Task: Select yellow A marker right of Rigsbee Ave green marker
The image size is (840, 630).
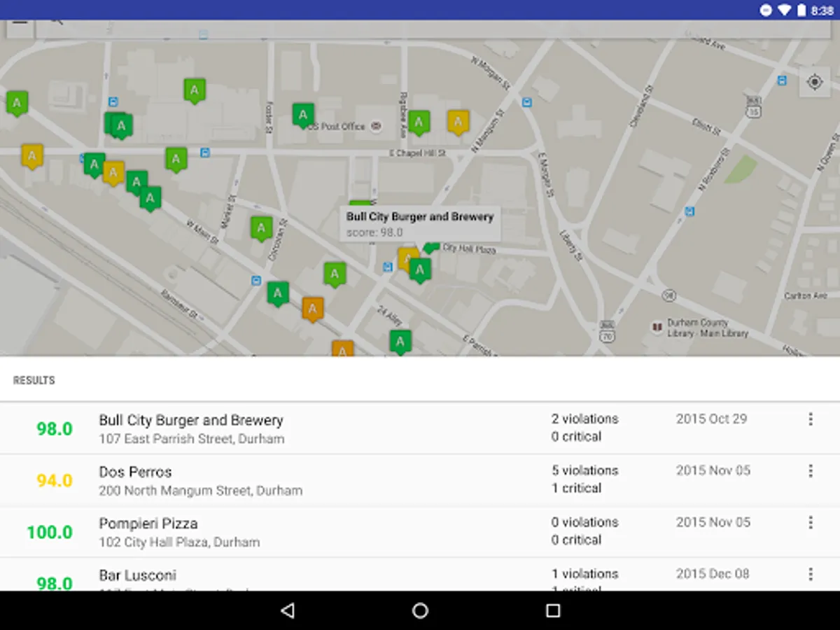Action: 458,122
